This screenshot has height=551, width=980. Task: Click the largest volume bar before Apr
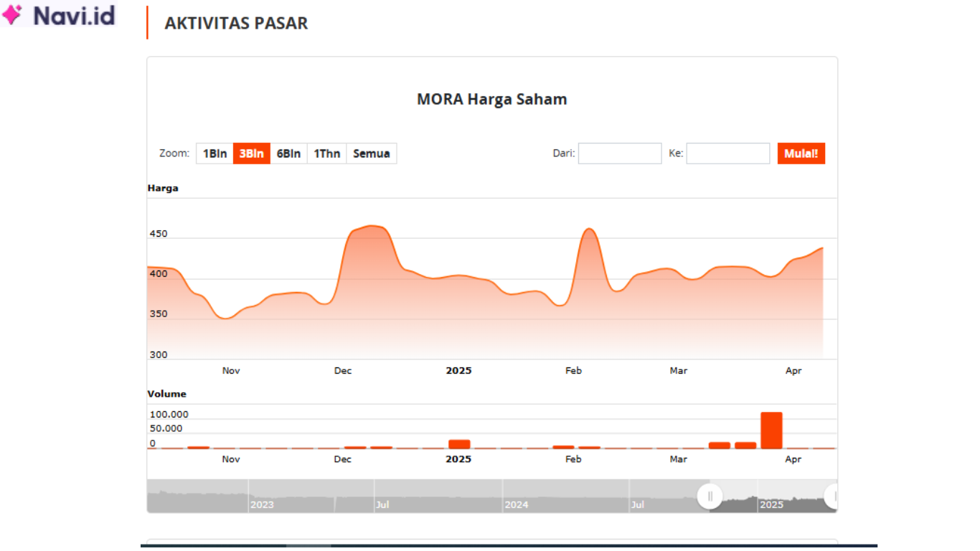pos(771,430)
